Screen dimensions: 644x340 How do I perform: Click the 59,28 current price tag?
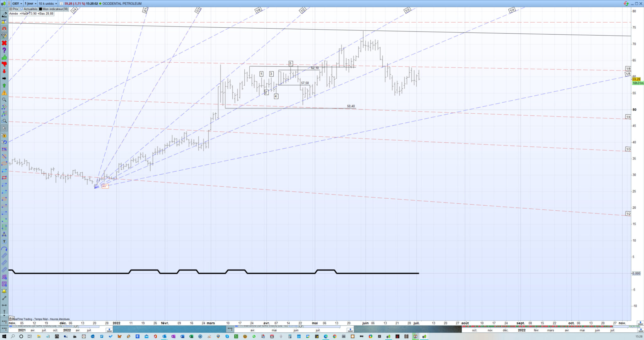pos(636,79)
